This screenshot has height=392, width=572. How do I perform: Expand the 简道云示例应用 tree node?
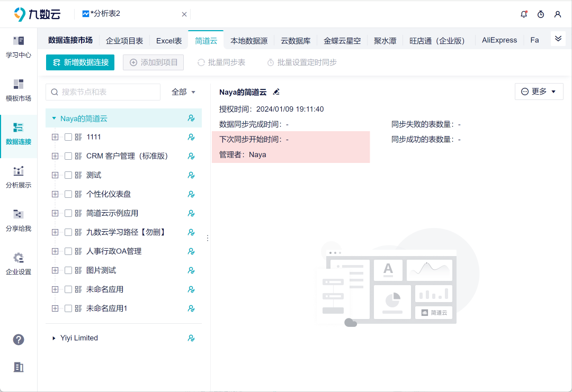click(55, 213)
